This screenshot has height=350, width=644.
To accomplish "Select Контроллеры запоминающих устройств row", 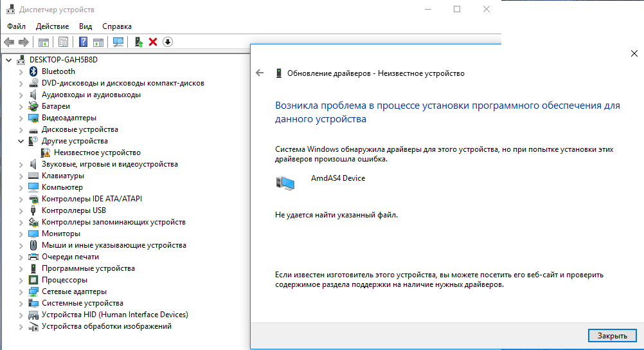I will pyautogui.click(x=113, y=222).
